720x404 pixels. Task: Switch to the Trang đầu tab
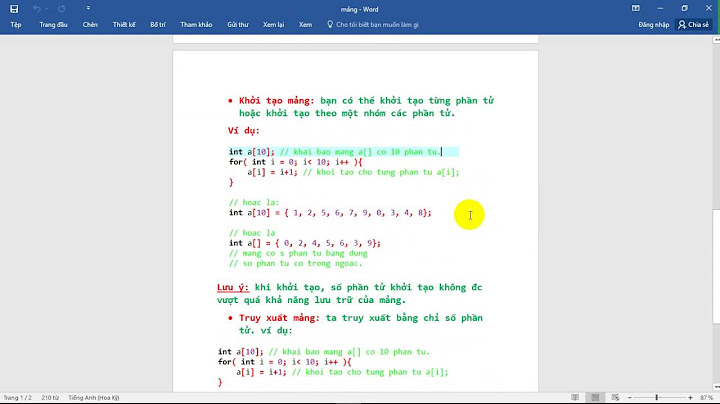[53, 25]
